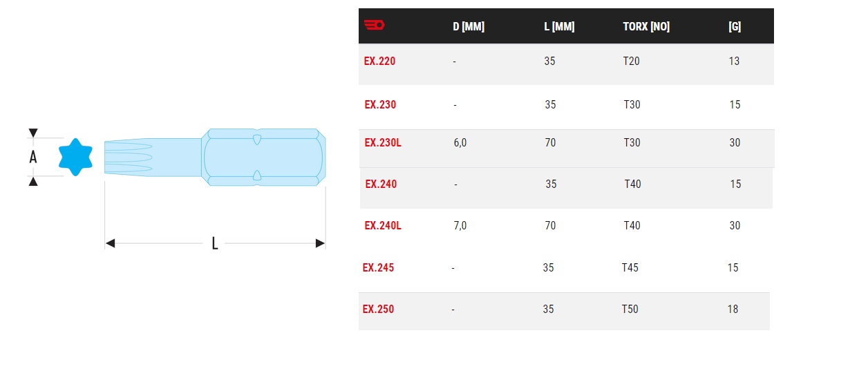The height and width of the screenshot is (380, 868).
Task: Open the EX.220 product link
Action: [379, 61]
